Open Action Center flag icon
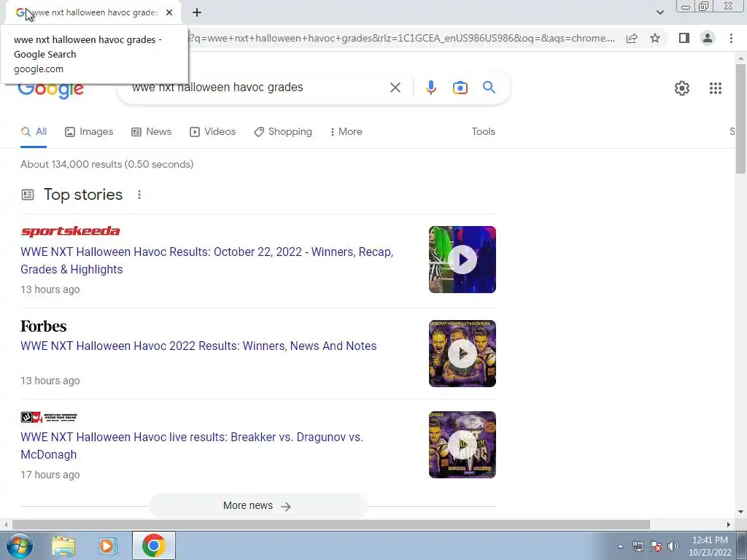The width and height of the screenshot is (747, 560). pyautogui.click(x=656, y=546)
